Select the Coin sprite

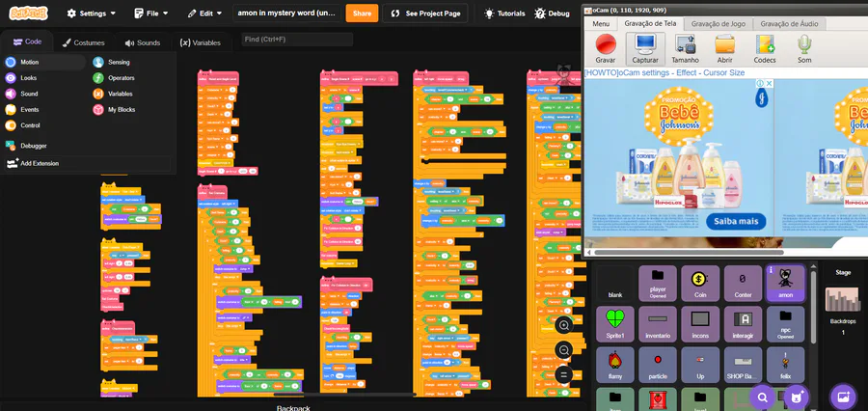point(700,283)
